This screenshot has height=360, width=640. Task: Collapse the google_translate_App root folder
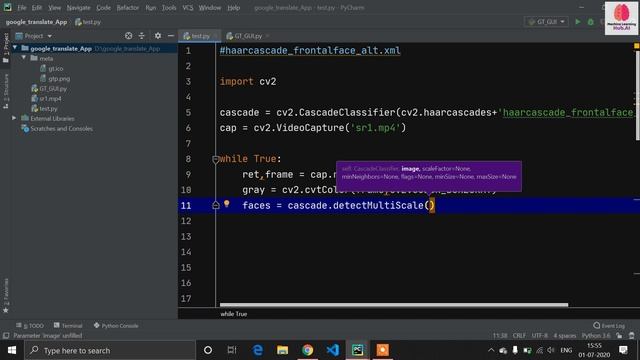[x=15, y=48]
